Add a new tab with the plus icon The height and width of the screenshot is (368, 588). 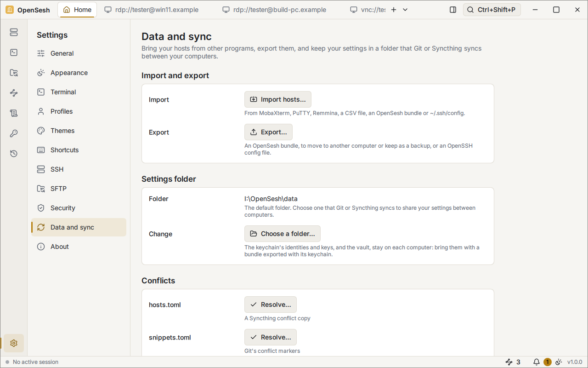point(394,10)
